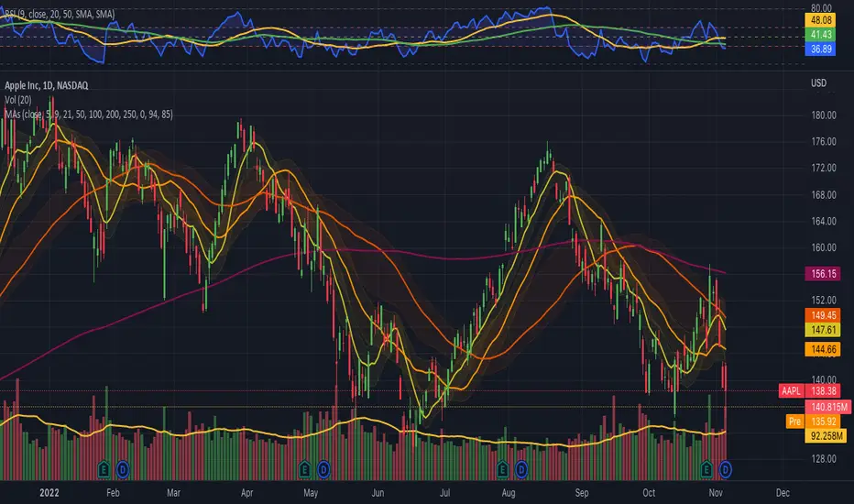The image size is (854, 504).
Task: Click the 138.38 last price label
Action: point(823,390)
